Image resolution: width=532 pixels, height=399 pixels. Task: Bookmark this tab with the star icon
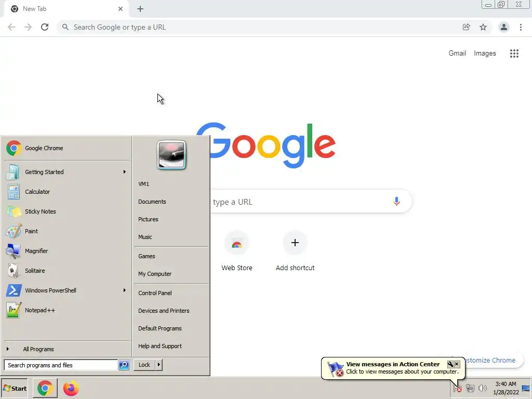click(483, 27)
